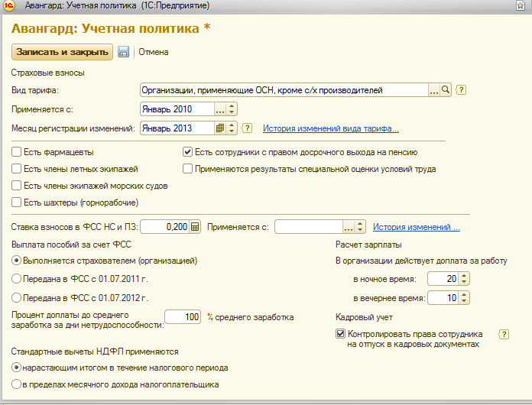The image size is (532, 405).
Task: Click Кадровый учет section label
Action: click(364, 317)
